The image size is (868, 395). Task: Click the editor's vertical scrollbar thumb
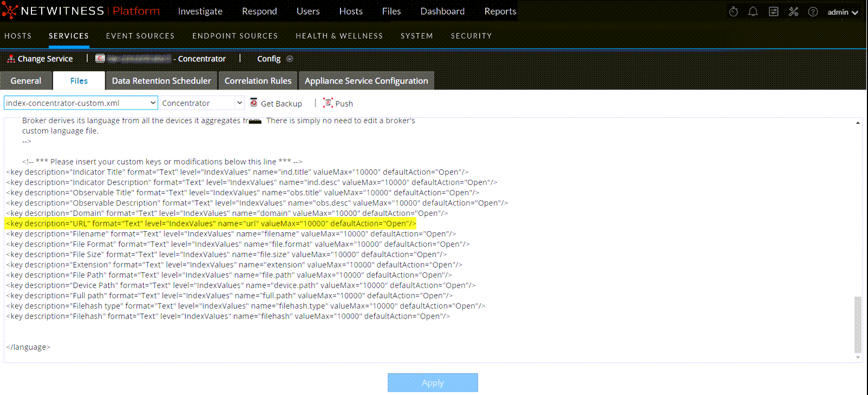click(x=858, y=324)
